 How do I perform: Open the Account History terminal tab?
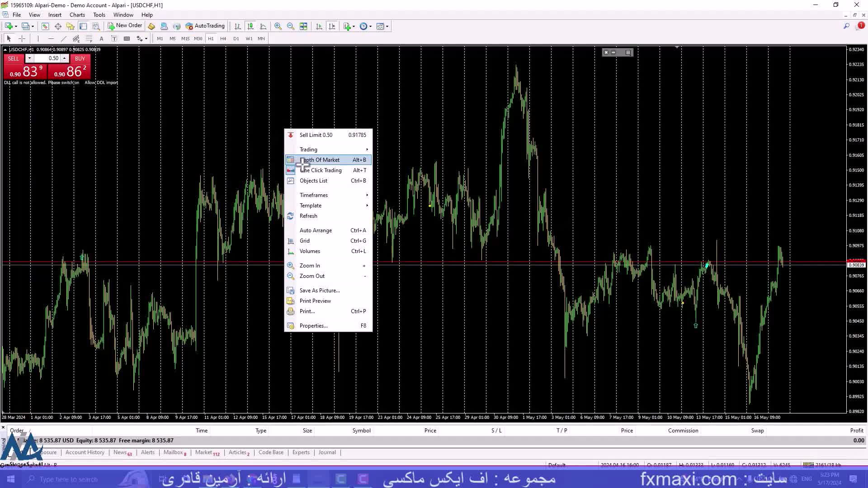(x=85, y=452)
